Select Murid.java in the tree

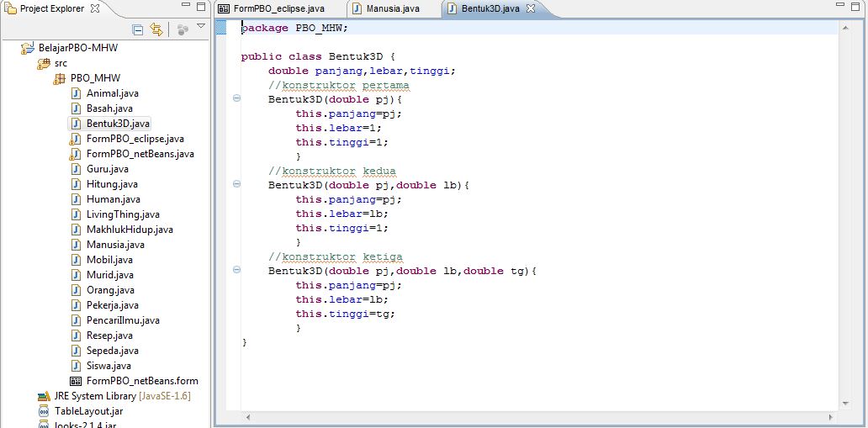(110, 275)
